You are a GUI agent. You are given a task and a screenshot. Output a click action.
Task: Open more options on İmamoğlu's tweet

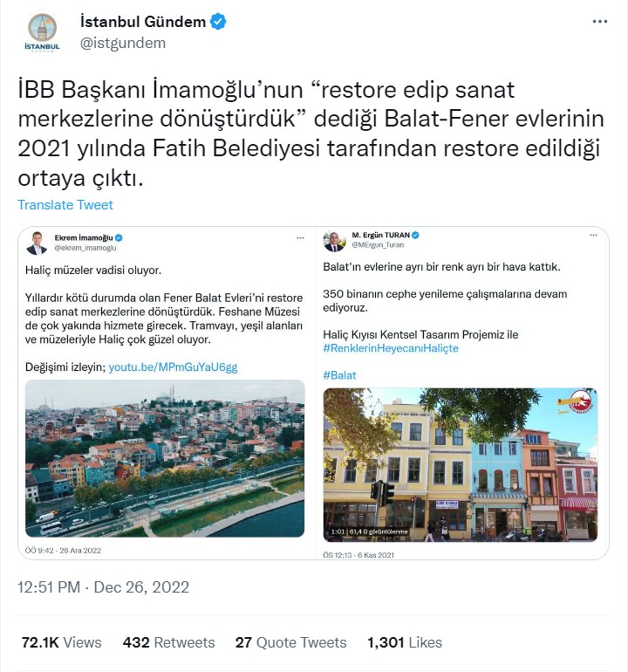coord(300,237)
